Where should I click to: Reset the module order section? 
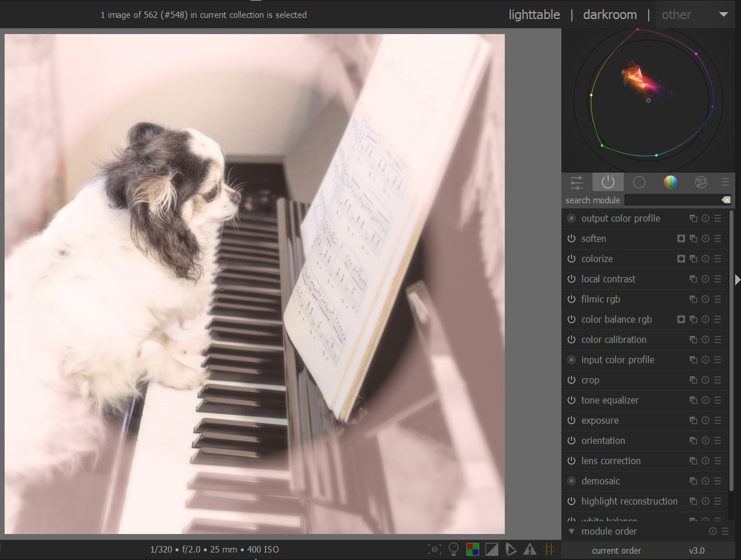(x=713, y=531)
